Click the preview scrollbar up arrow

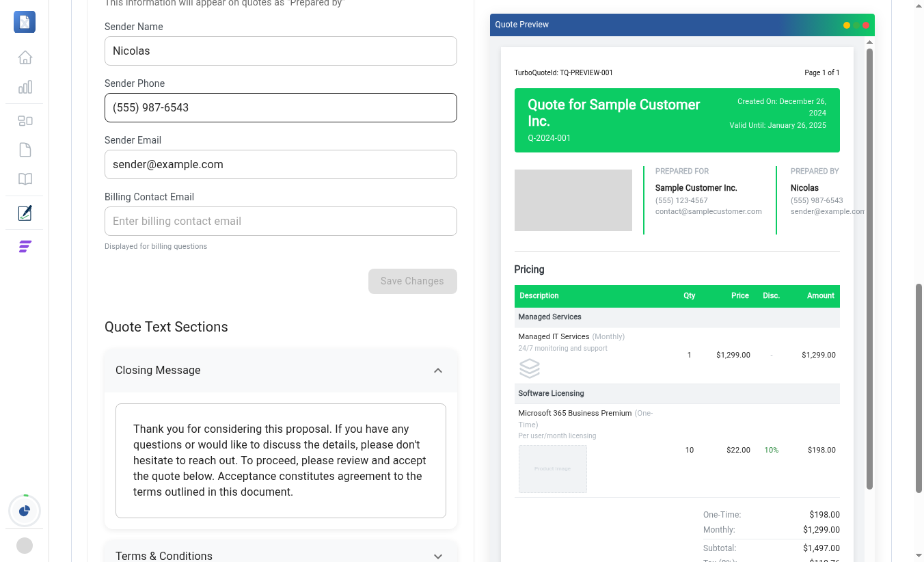tap(869, 42)
